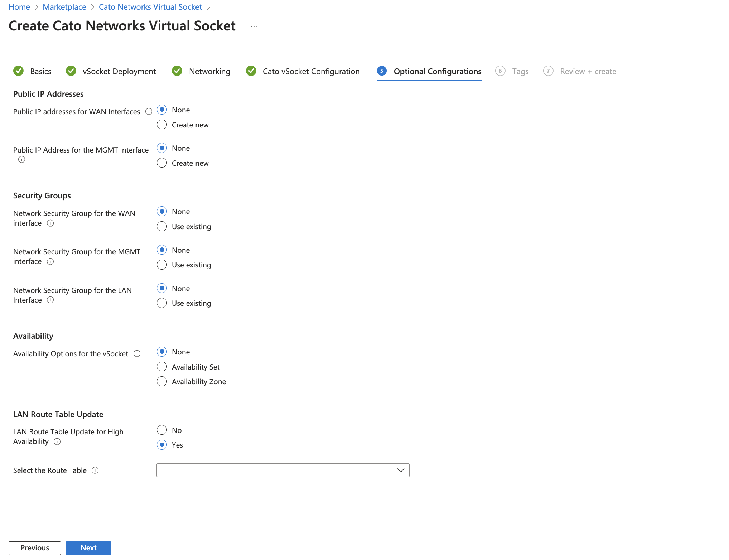The height and width of the screenshot is (560, 729).
Task: Open Marketplace from the breadcrumb
Action: (64, 7)
